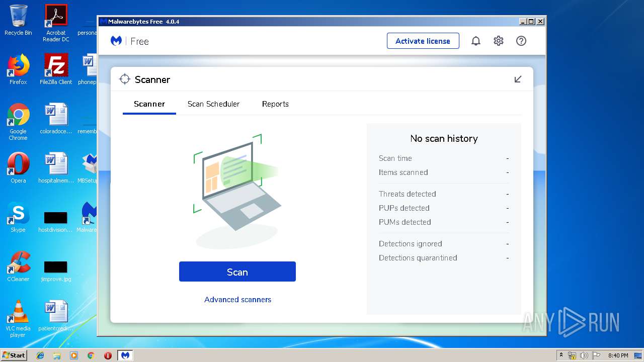The image size is (644, 362).
Task: Click the No scan history heading
Action: tap(444, 138)
